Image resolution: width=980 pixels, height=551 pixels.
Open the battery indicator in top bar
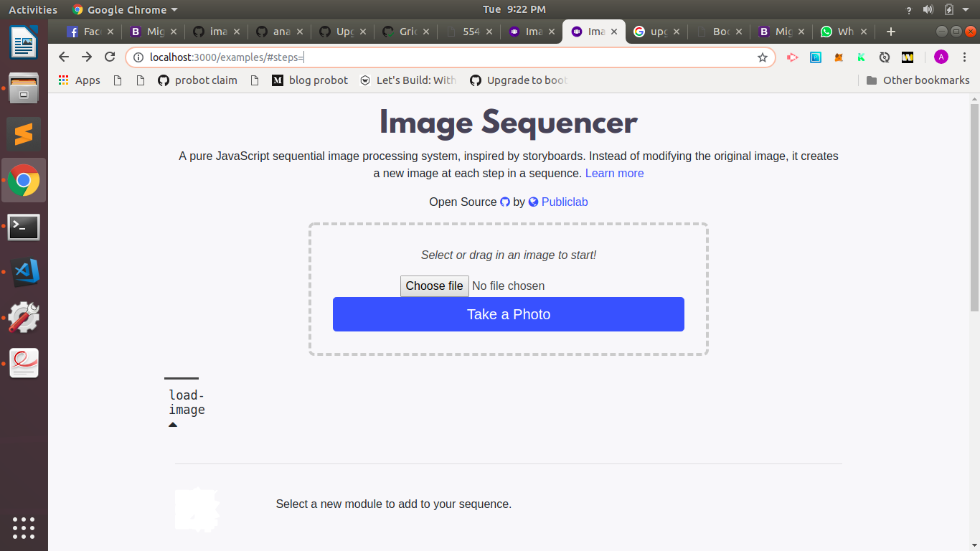pos(949,9)
